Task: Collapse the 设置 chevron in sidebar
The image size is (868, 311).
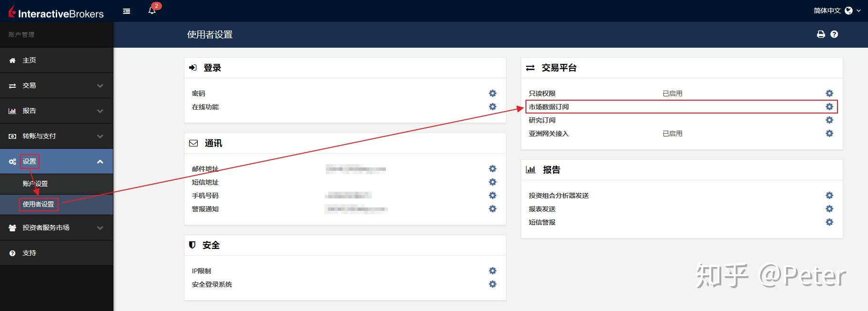Action: pyautogui.click(x=100, y=162)
